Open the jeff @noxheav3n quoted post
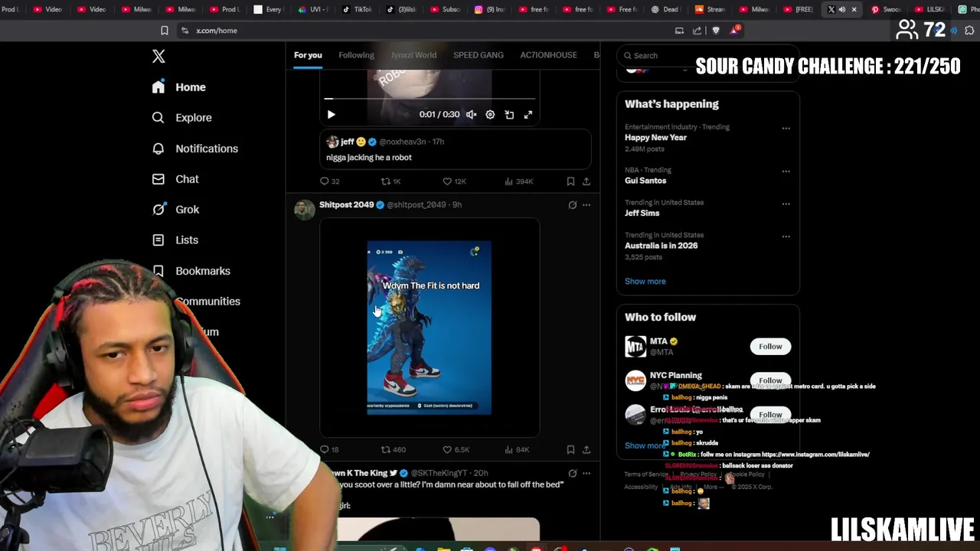Image resolution: width=980 pixels, height=551 pixels. point(456,150)
